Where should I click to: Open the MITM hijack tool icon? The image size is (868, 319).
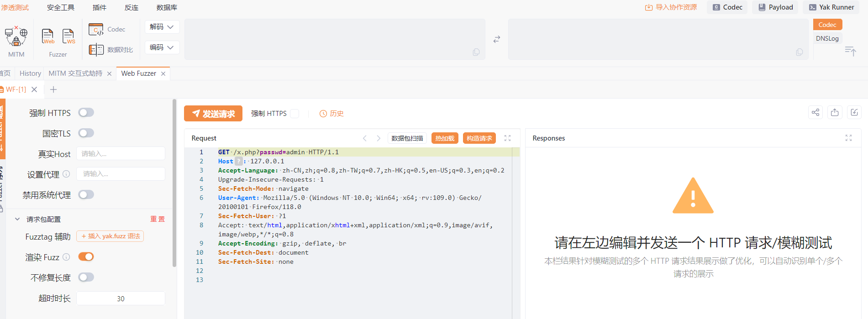[x=16, y=37]
